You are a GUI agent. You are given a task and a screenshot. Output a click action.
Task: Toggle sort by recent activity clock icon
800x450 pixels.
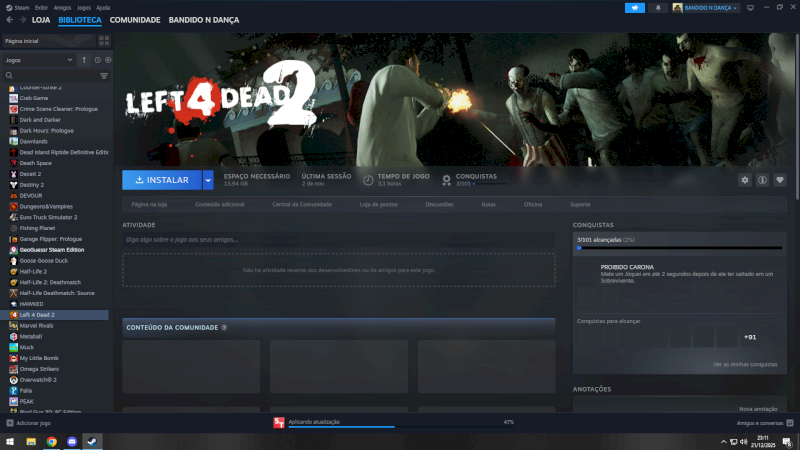tap(99, 59)
